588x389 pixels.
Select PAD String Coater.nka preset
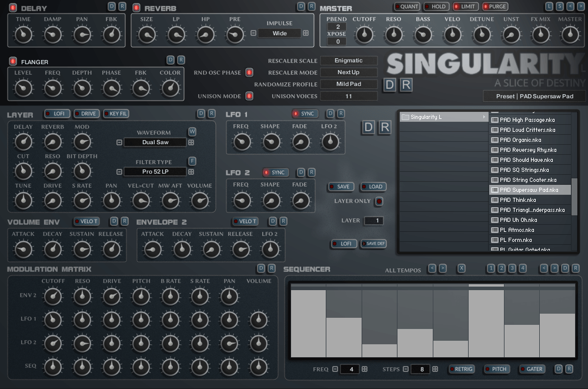527,180
